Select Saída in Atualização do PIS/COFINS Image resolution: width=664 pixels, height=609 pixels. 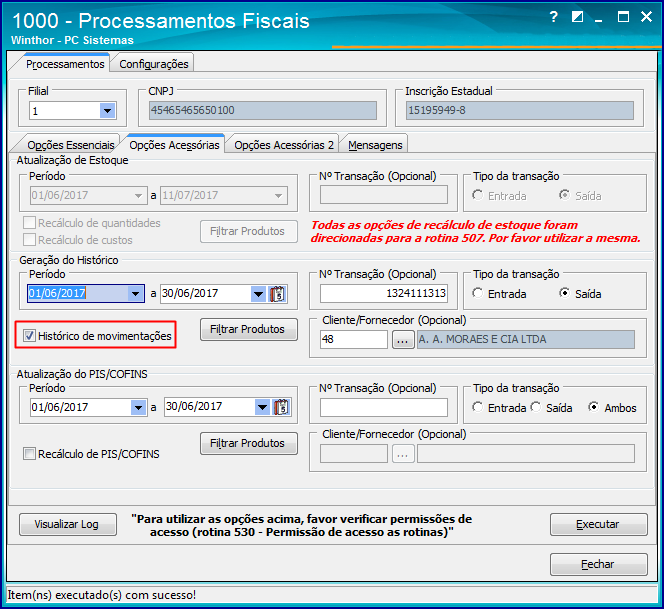[x=536, y=407]
